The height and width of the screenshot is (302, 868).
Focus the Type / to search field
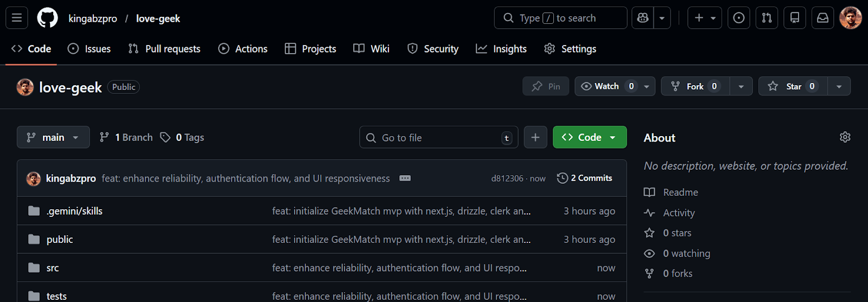tap(560, 18)
